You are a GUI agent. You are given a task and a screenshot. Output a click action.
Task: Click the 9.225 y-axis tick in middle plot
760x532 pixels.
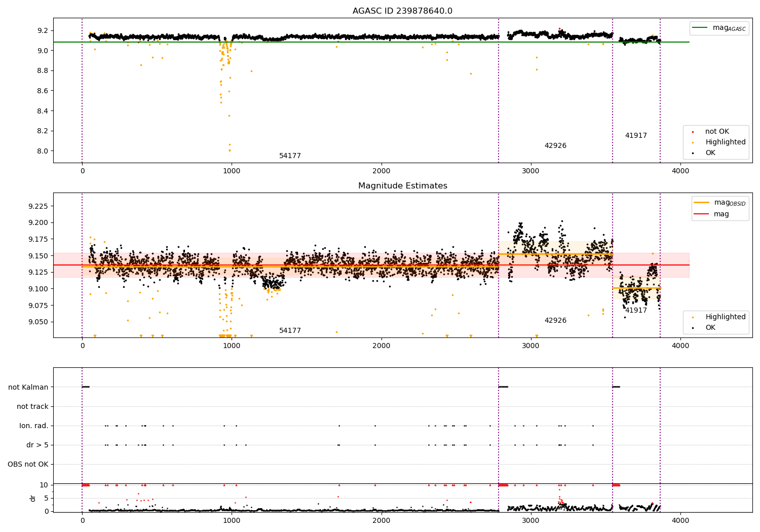pyautogui.click(x=38, y=206)
